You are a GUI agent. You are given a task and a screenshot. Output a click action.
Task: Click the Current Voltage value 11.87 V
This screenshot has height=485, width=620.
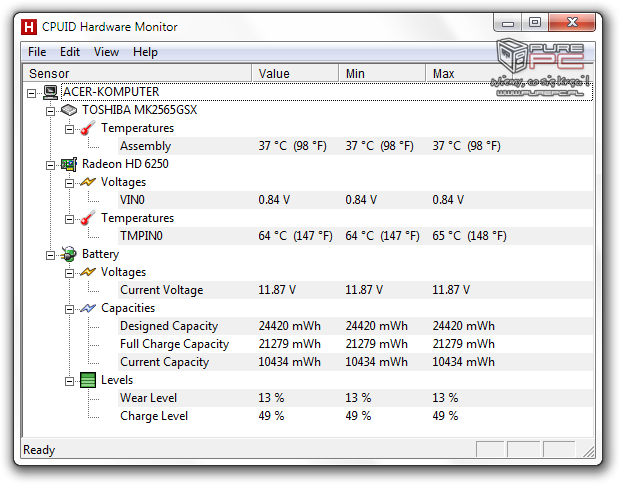click(x=277, y=290)
